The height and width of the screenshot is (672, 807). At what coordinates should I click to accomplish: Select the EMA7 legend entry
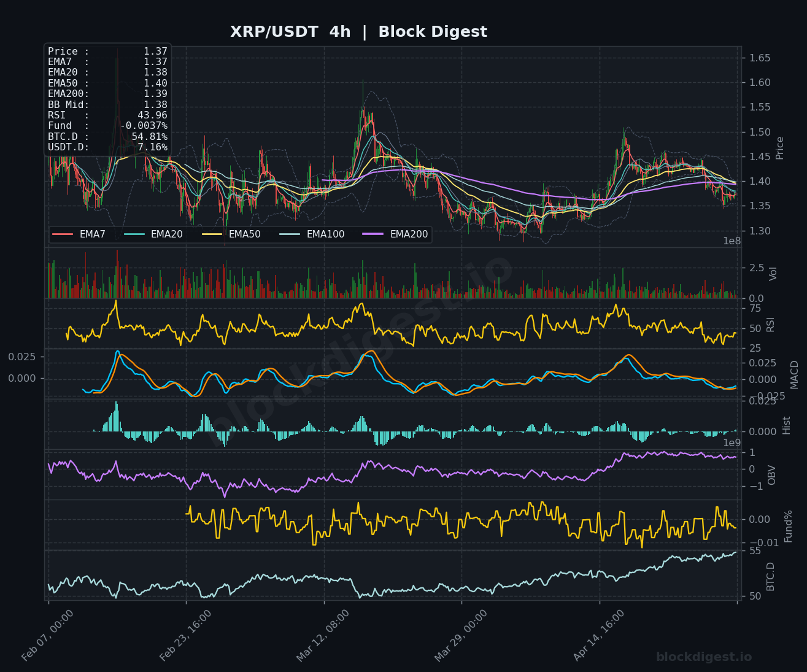coord(79,234)
